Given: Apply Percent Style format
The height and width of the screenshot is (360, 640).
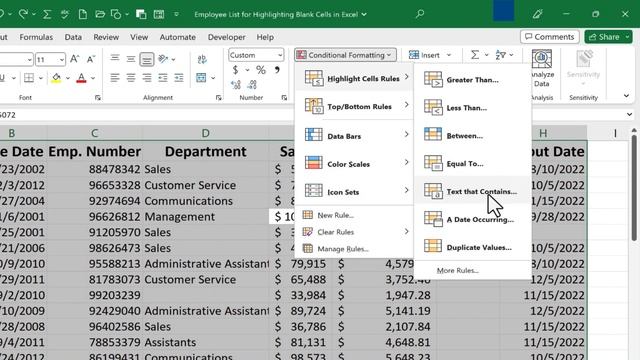Looking at the screenshot, I should click(x=261, y=70).
